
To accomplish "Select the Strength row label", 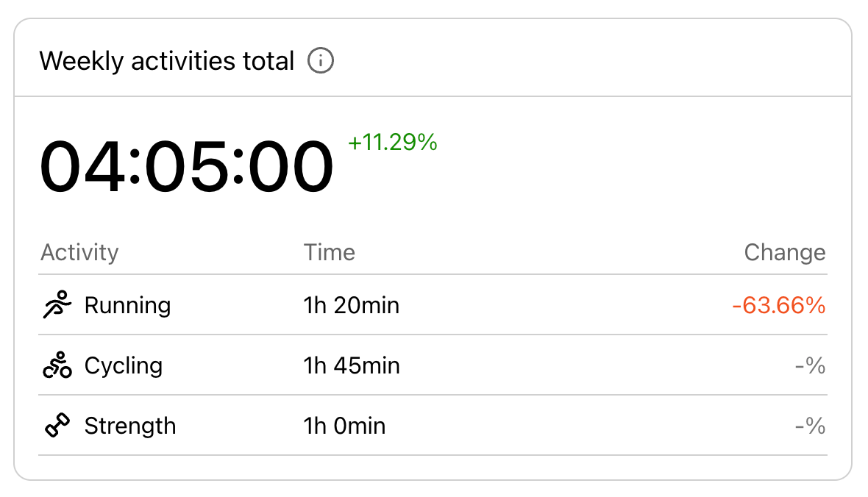I will 130,426.
